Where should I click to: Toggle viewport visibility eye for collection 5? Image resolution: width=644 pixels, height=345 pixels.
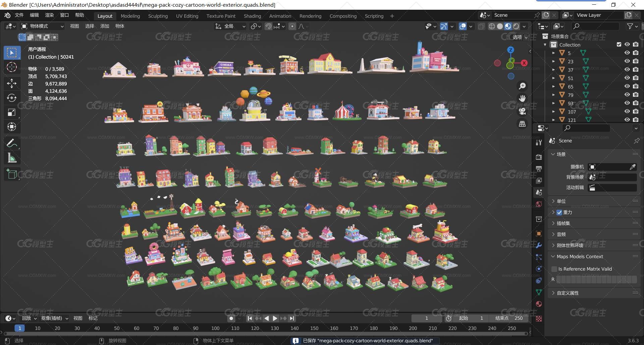(x=627, y=53)
